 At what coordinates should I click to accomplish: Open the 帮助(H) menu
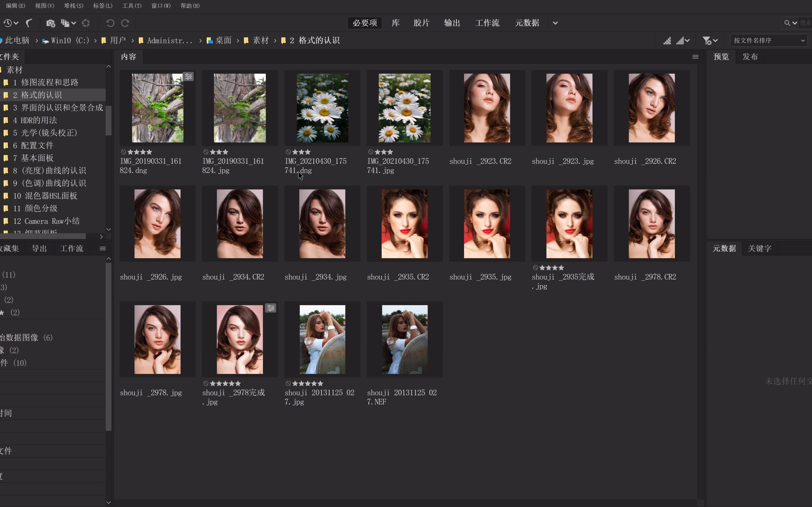click(x=190, y=6)
